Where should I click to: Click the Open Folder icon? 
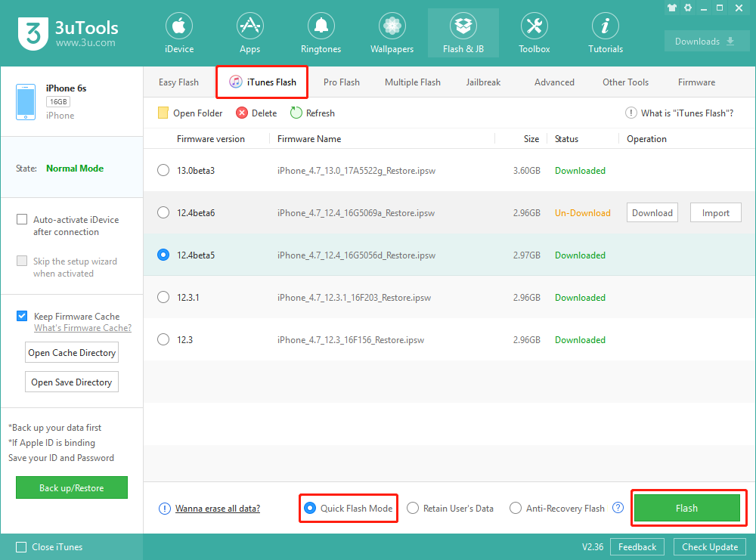[x=163, y=113]
